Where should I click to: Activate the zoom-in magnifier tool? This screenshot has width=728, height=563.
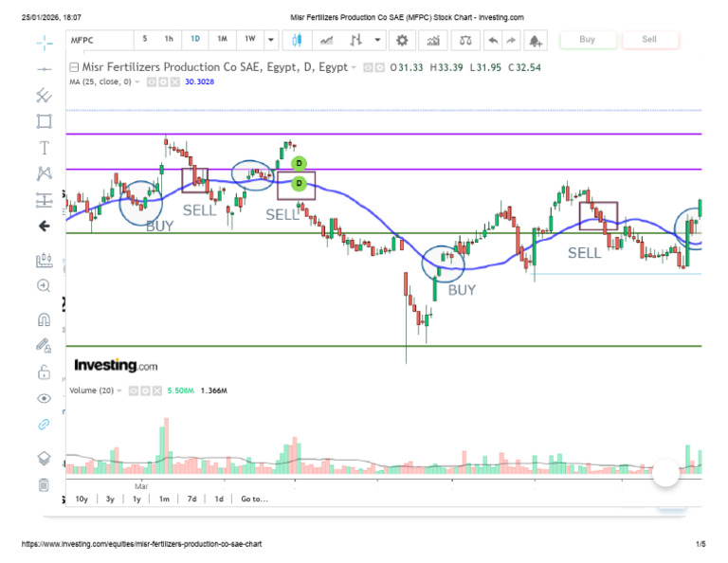pos(44,285)
